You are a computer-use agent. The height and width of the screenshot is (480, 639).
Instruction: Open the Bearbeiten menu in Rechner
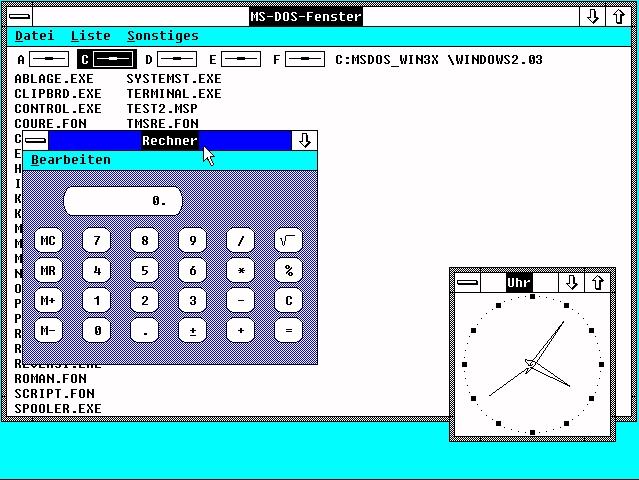point(71,160)
